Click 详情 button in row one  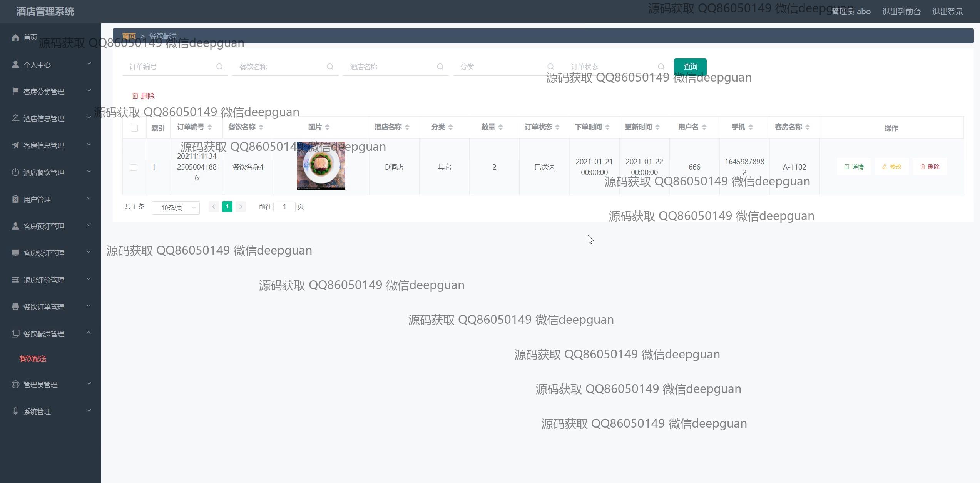tap(853, 167)
